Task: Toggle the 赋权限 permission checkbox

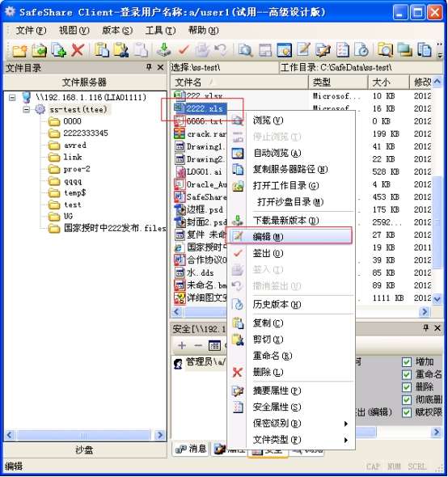Action: click(406, 412)
